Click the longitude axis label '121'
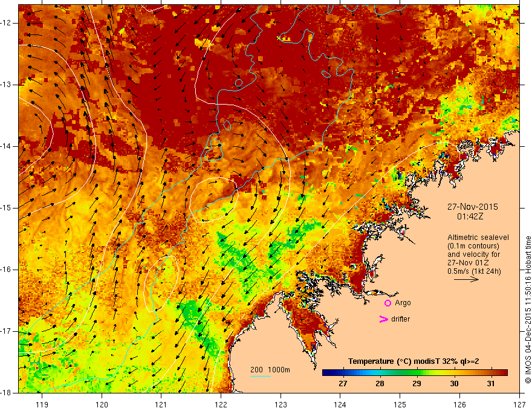Viewport: 532px width, 411px height. pyautogui.click(x=161, y=404)
